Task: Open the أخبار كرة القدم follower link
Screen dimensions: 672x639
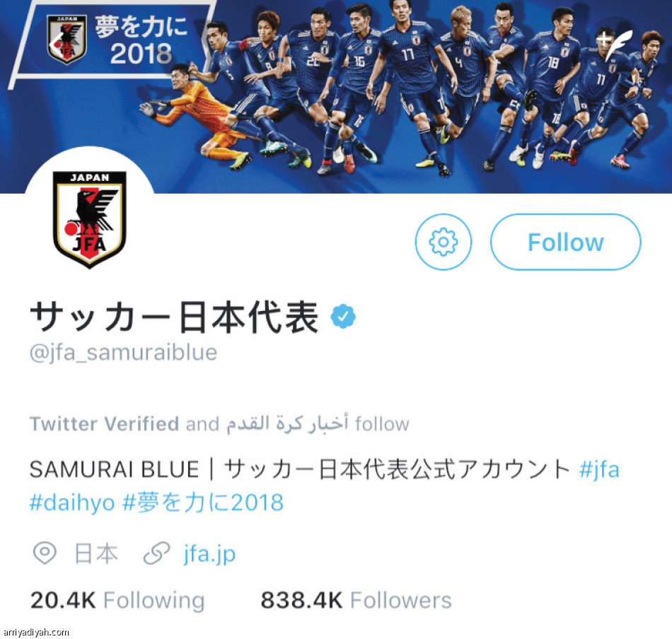Action: [287, 423]
